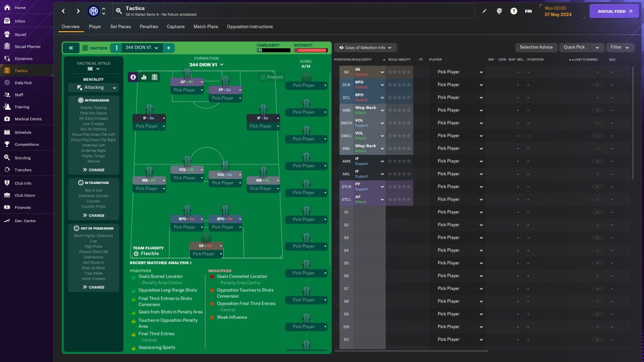
Task: Open the Social Feed button
Action: tap(614, 11)
